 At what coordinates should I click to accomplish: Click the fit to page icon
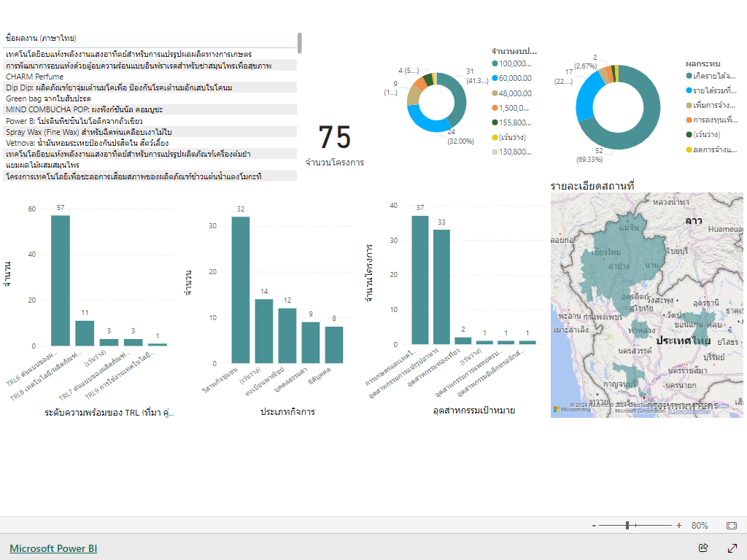(732, 525)
